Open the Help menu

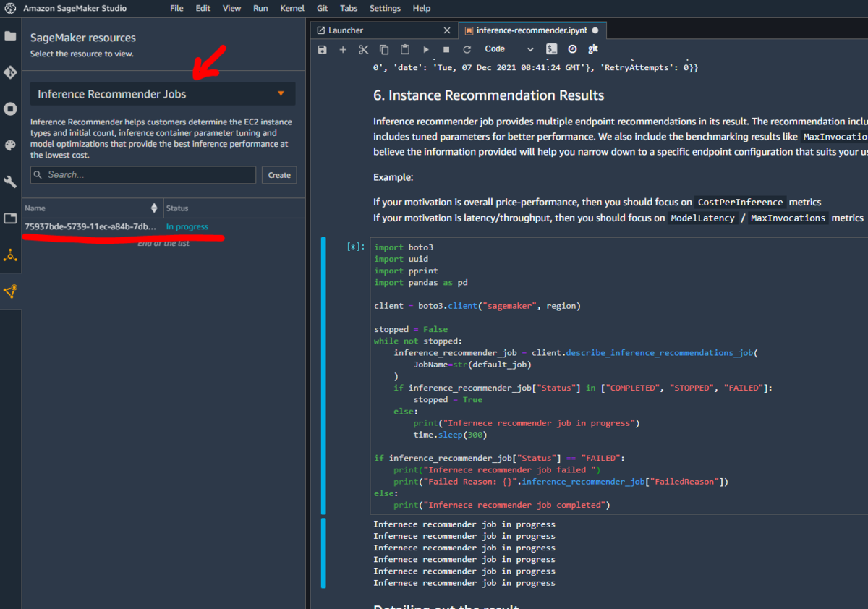tap(422, 9)
